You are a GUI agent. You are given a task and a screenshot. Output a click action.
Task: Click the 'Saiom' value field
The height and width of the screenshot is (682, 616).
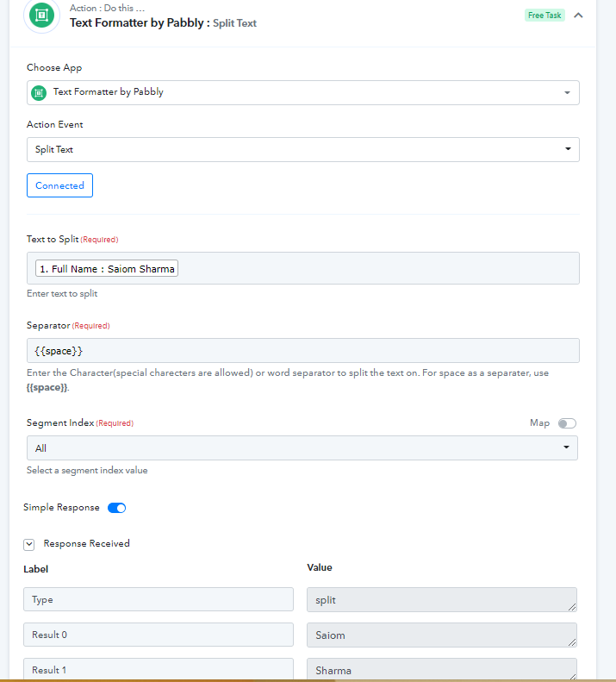(442, 635)
